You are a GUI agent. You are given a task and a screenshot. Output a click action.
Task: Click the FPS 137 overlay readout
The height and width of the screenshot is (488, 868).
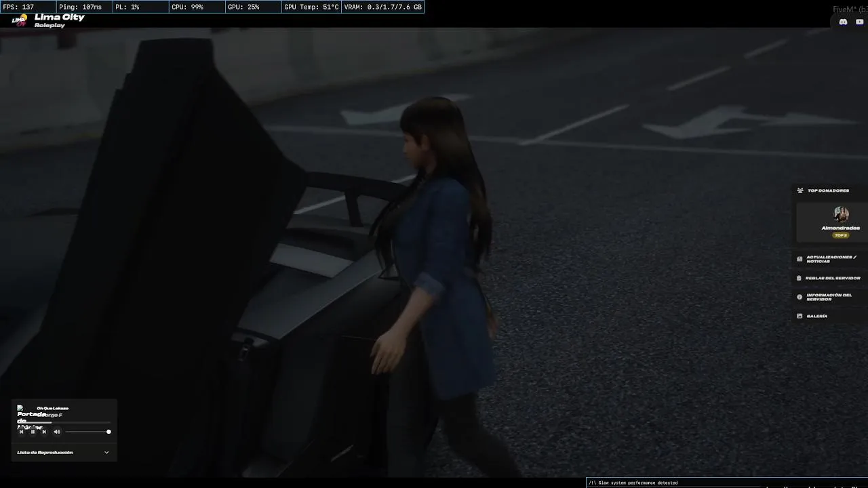point(28,7)
